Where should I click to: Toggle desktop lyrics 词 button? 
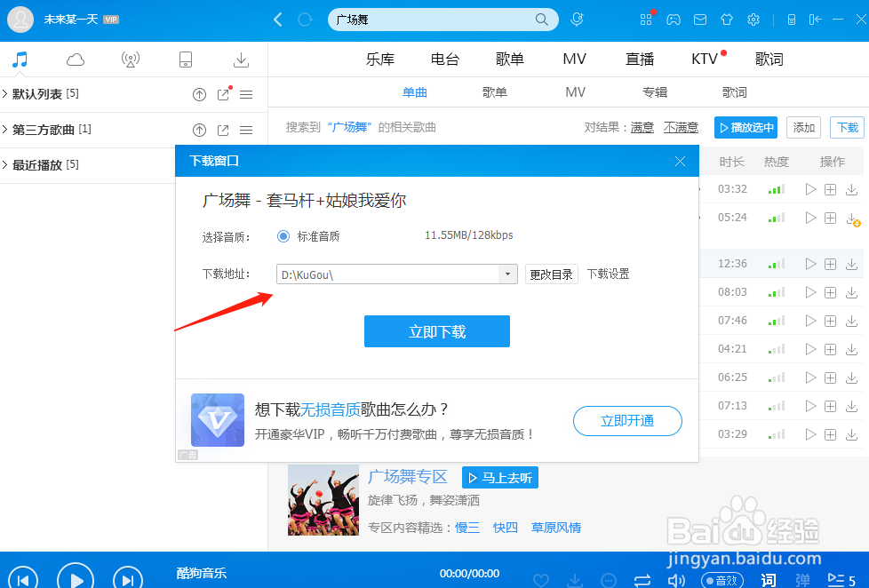[769, 580]
